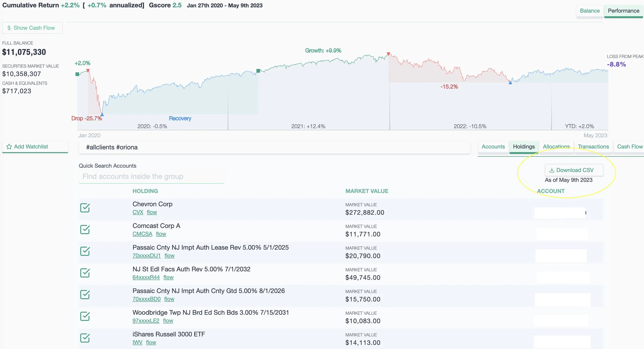Click the green square marker at recovery end
The height and width of the screenshot is (349, 644).
[258, 71]
